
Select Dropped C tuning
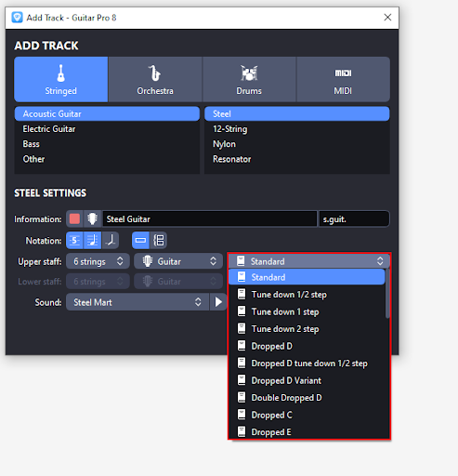(307, 415)
